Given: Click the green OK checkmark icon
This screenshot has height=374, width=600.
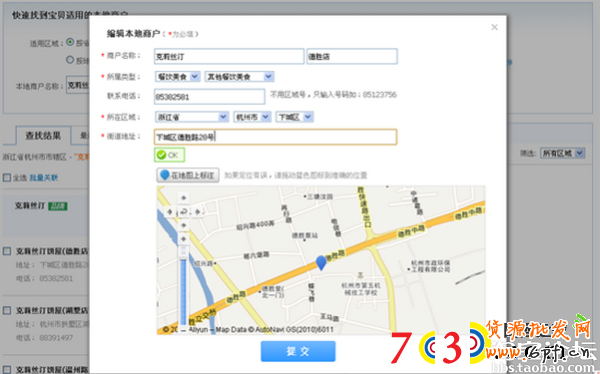Looking at the screenshot, I should (161, 155).
